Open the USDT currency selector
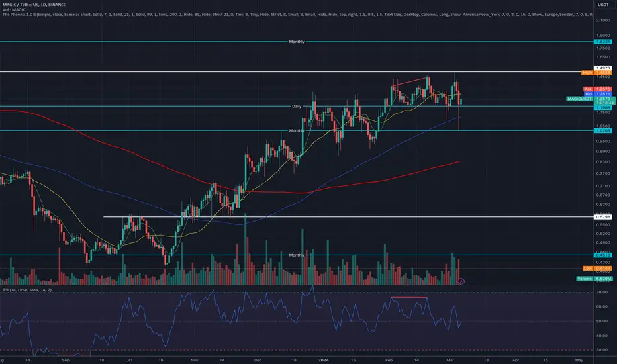 pyautogui.click(x=603, y=5)
